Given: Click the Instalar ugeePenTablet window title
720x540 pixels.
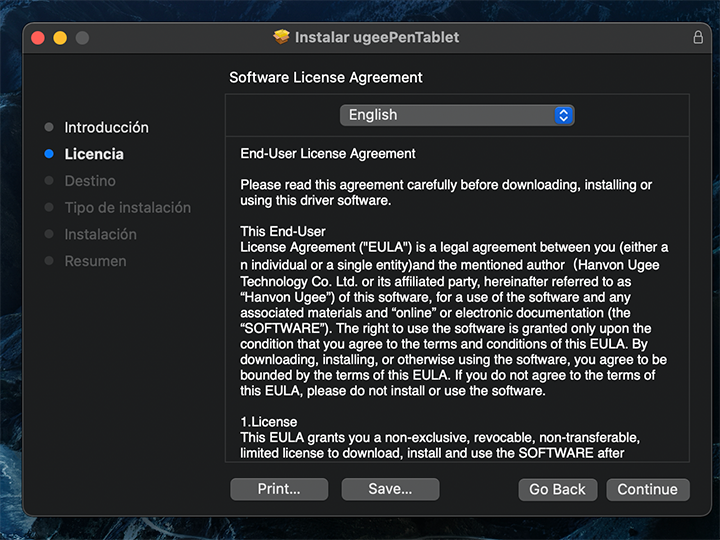Looking at the screenshot, I should 377,37.
